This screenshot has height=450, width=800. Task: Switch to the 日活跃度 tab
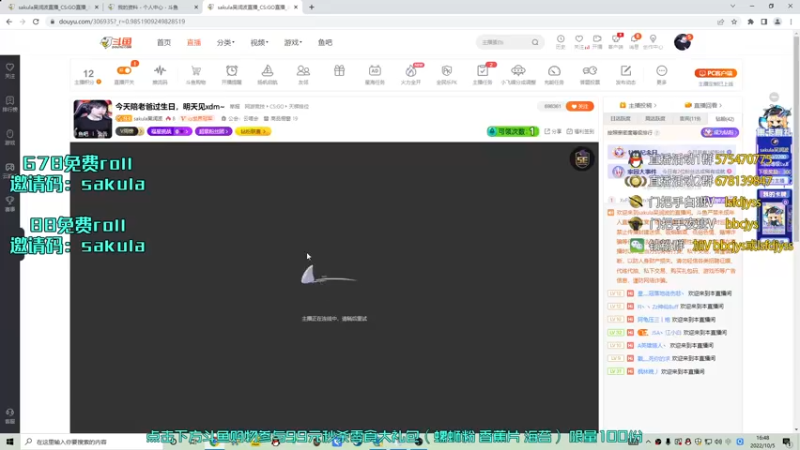point(620,119)
